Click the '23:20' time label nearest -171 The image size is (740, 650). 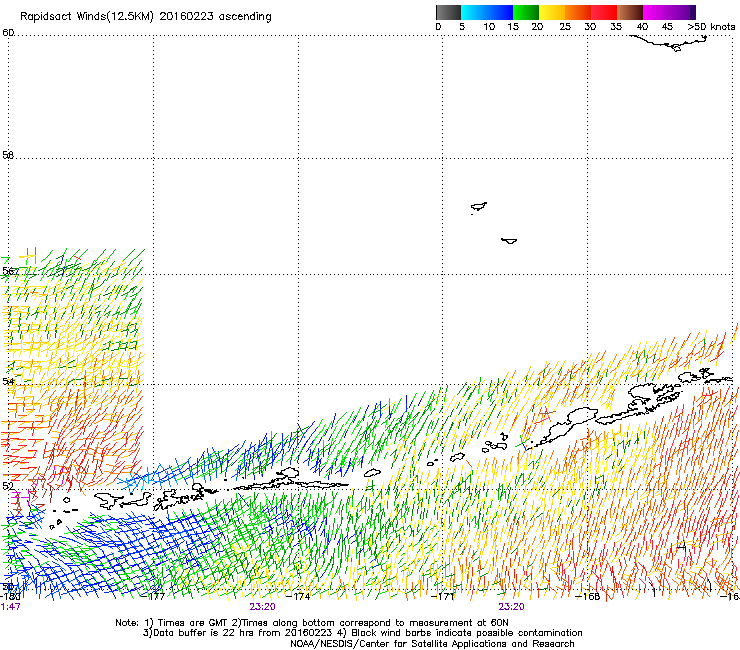(x=512, y=607)
